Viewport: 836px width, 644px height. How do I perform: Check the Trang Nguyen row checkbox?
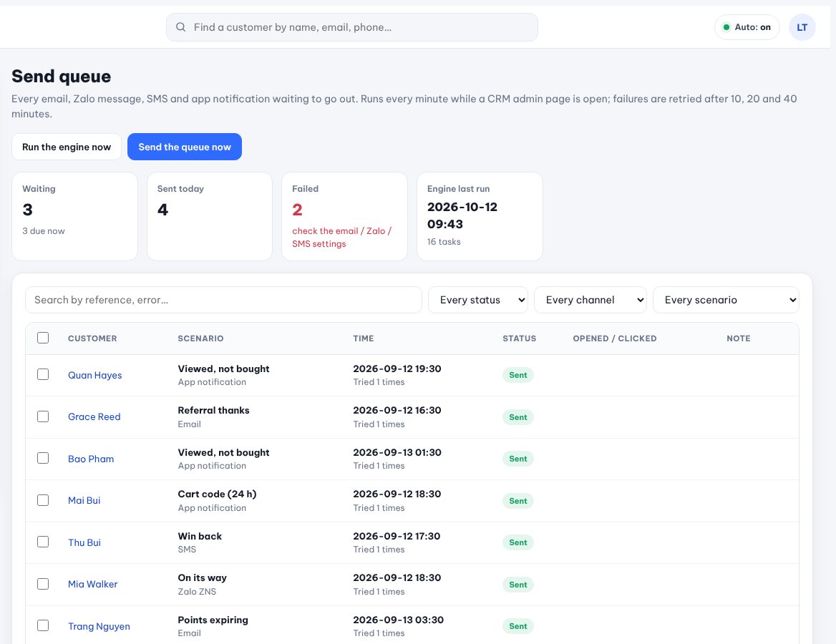click(x=43, y=626)
